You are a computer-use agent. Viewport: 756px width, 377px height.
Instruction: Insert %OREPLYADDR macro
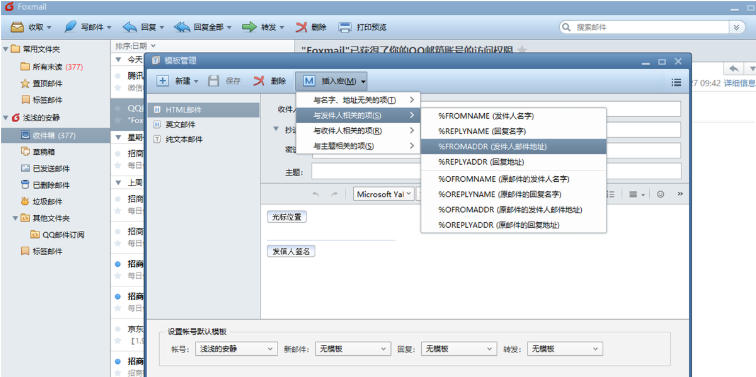click(513, 225)
